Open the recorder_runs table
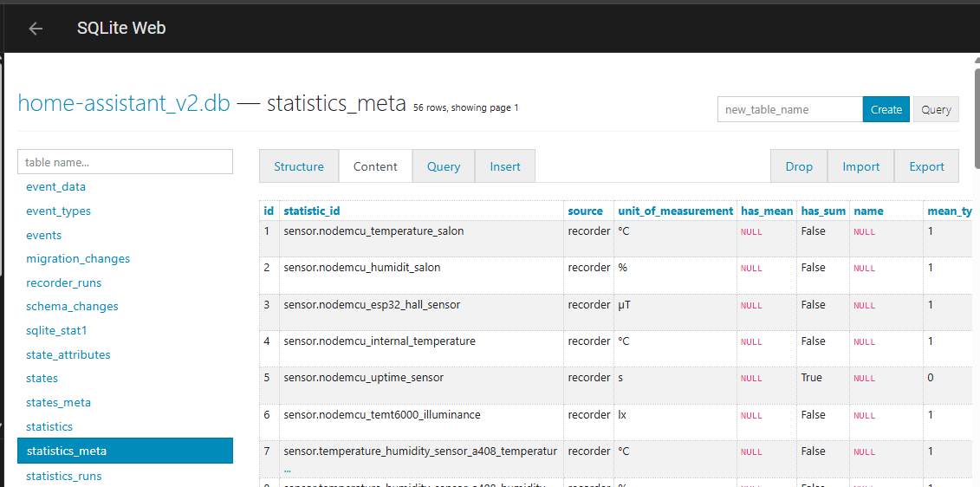This screenshot has width=980, height=487. [x=63, y=283]
